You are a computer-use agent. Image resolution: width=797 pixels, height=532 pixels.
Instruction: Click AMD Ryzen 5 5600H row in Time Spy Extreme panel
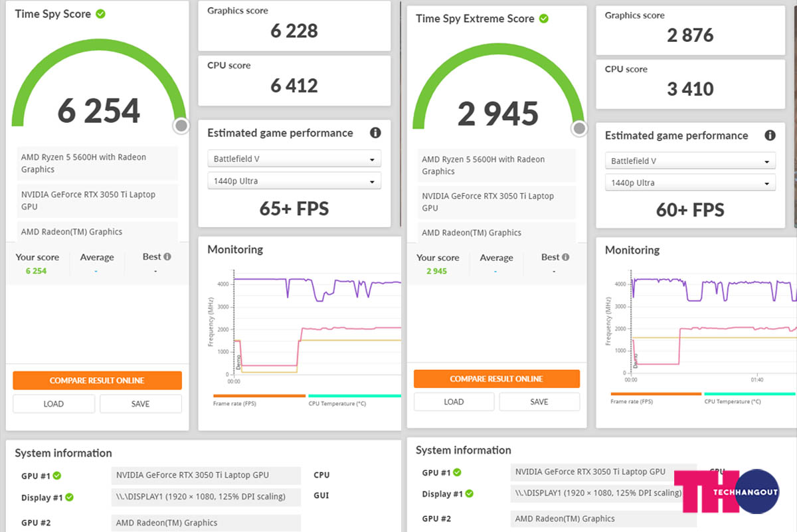tap(497, 165)
